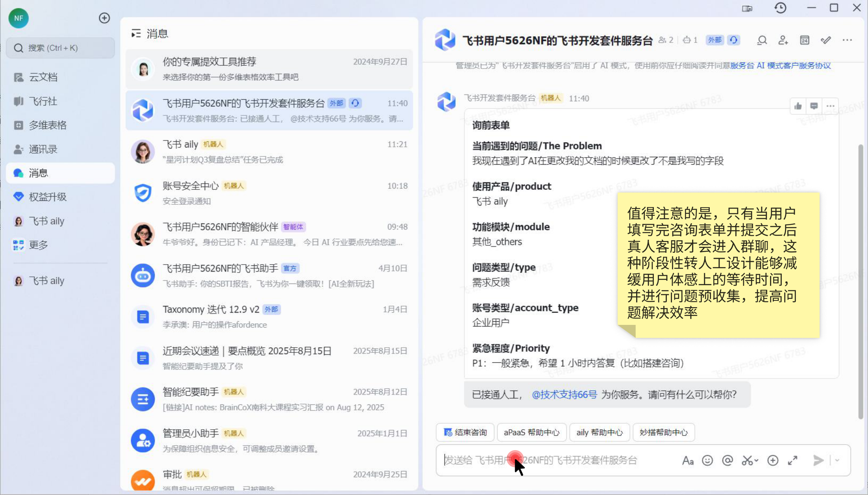Viewport: 868px width, 495px height.
Task: Open the NF profile avatar
Action: (x=19, y=18)
